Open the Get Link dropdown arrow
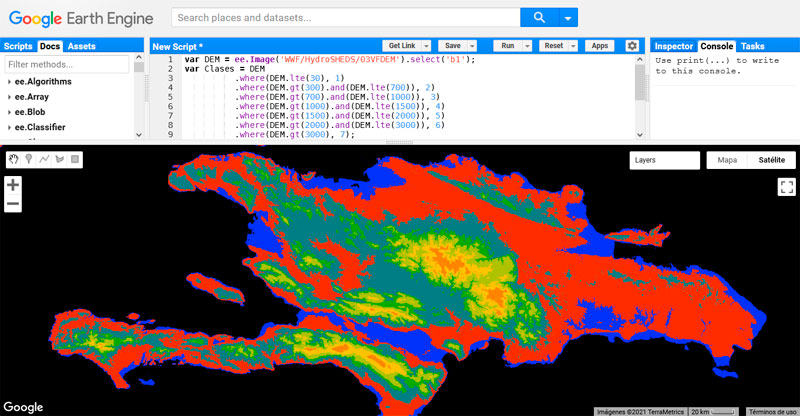Viewport: 800px width, 416px height. [427, 46]
